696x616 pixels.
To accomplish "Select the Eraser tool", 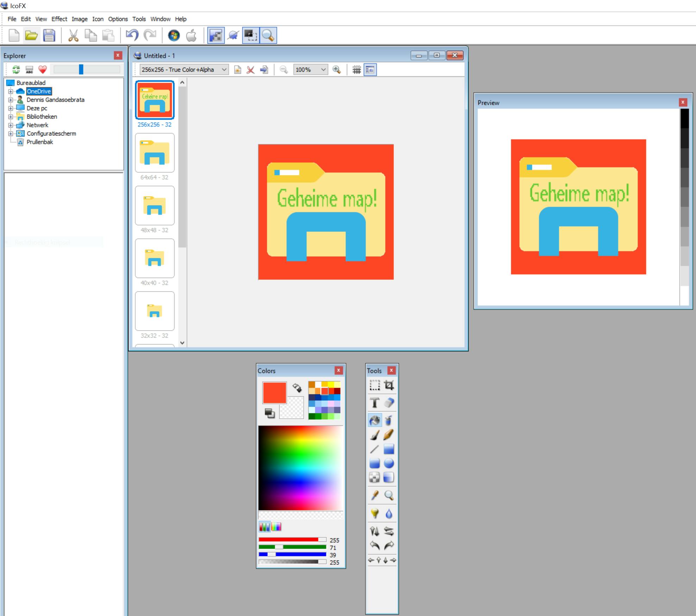I will point(389,403).
